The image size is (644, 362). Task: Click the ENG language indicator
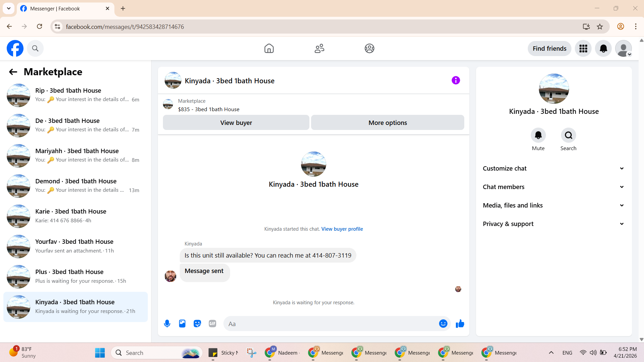pyautogui.click(x=567, y=353)
